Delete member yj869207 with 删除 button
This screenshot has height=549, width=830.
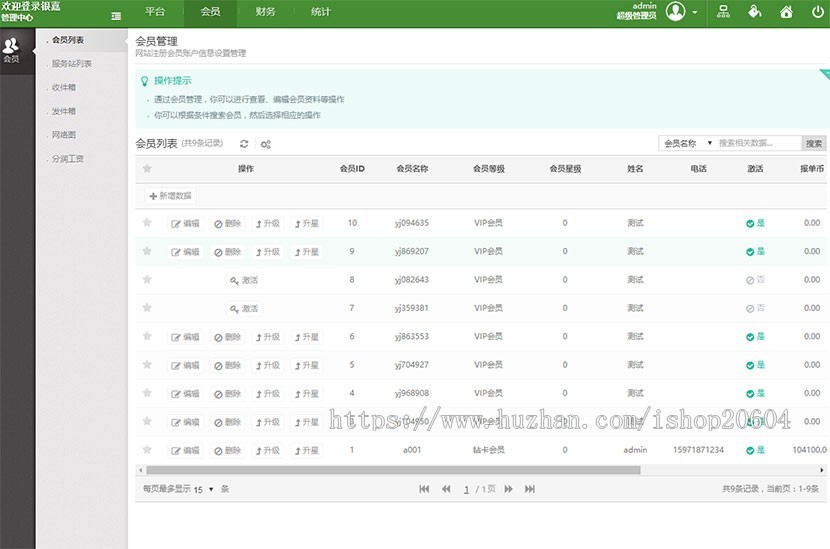(x=228, y=253)
